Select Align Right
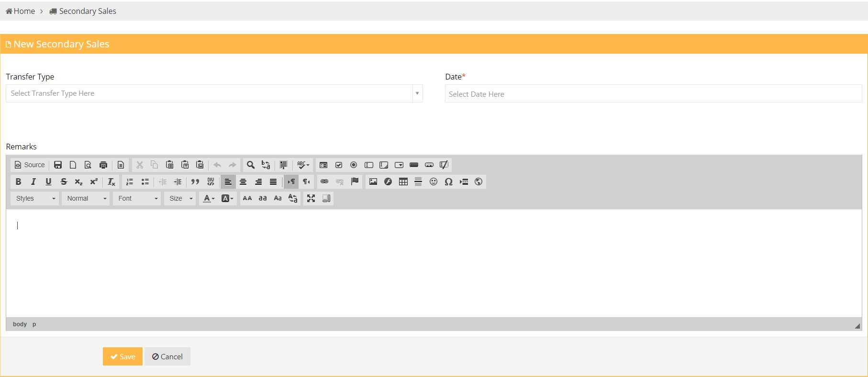Image resolution: width=868 pixels, height=377 pixels. pyautogui.click(x=258, y=182)
